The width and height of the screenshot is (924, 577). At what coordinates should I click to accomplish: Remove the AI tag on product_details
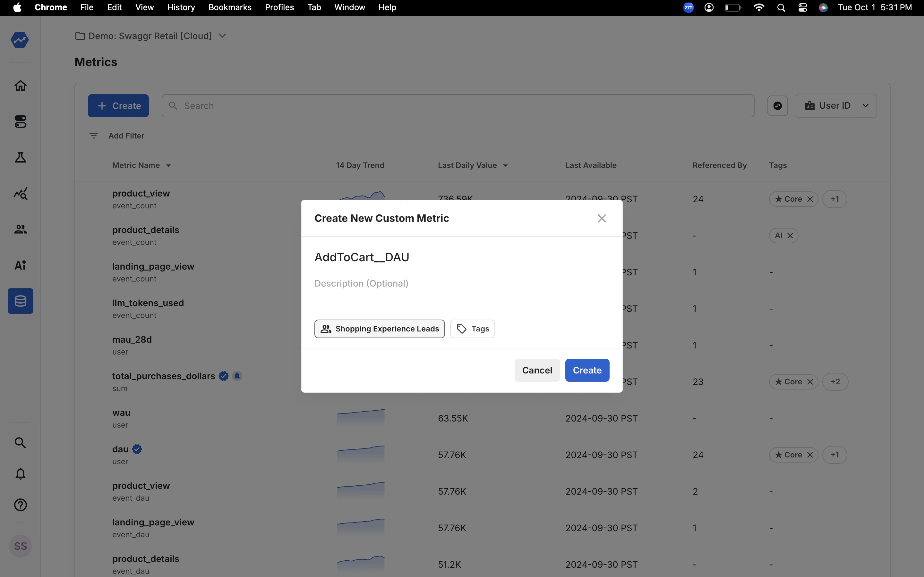[x=790, y=236]
